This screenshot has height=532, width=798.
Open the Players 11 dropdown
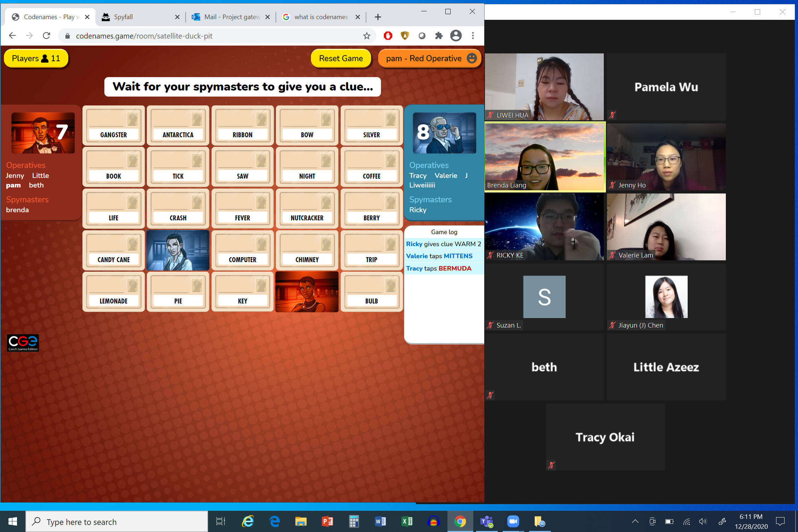pyautogui.click(x=36, y=58)
